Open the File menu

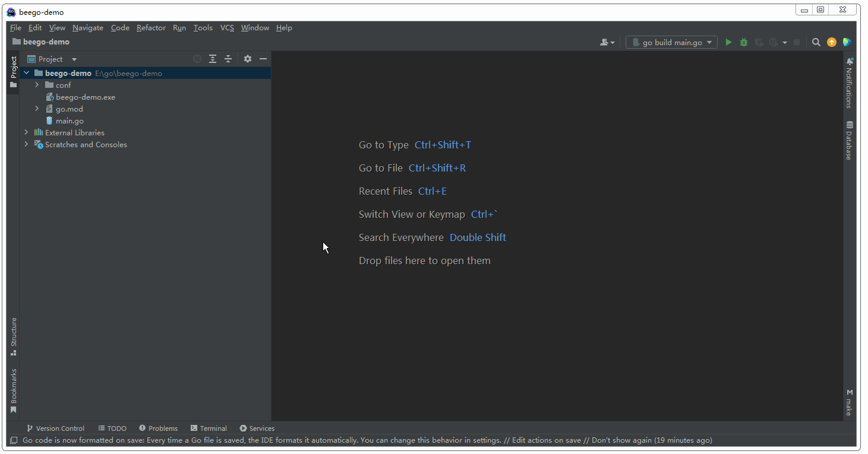click(x=15, y=28)
